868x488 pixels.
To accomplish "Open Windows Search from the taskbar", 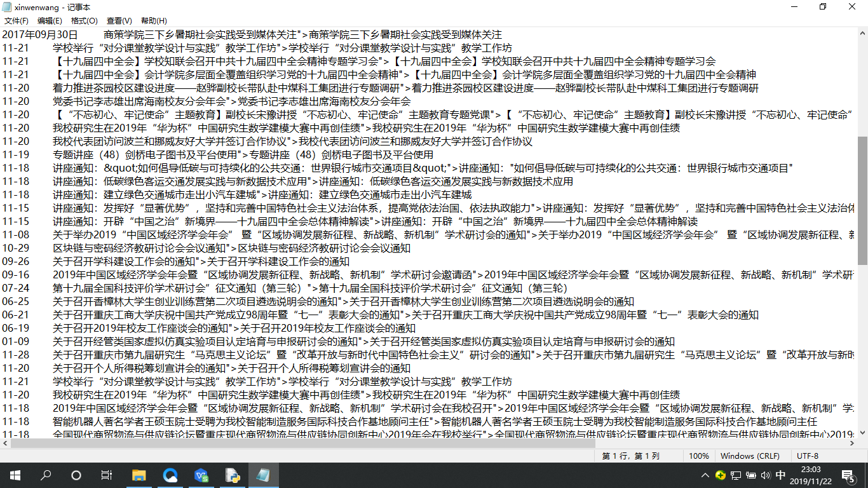I will pyautogui.click(x=44, y=475).
